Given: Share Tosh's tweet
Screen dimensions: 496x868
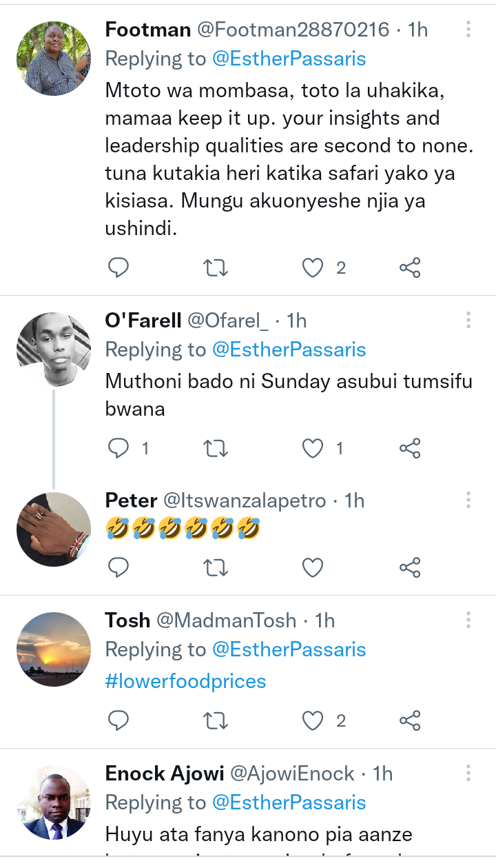Looking at the screenshot, I should [410, 721].
